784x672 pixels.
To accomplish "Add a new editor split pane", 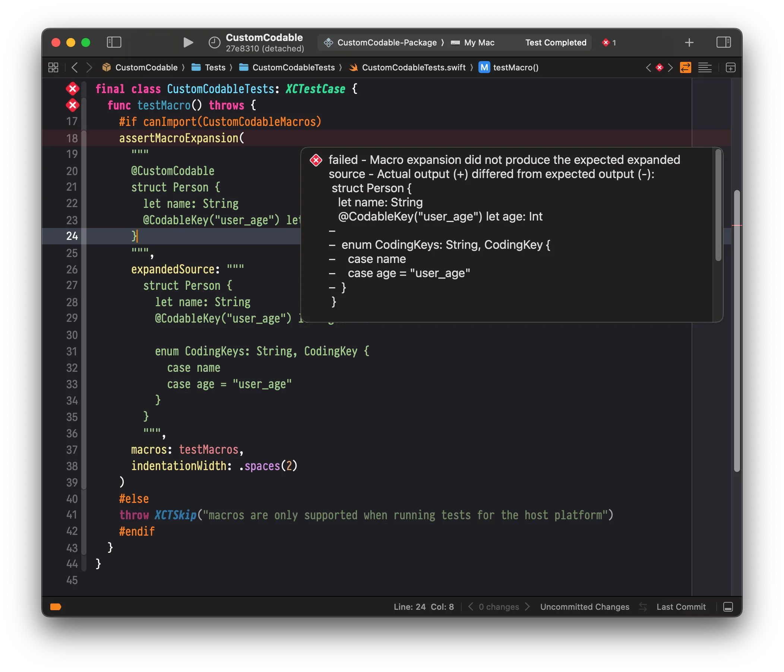I will click(x=730, y=67).
